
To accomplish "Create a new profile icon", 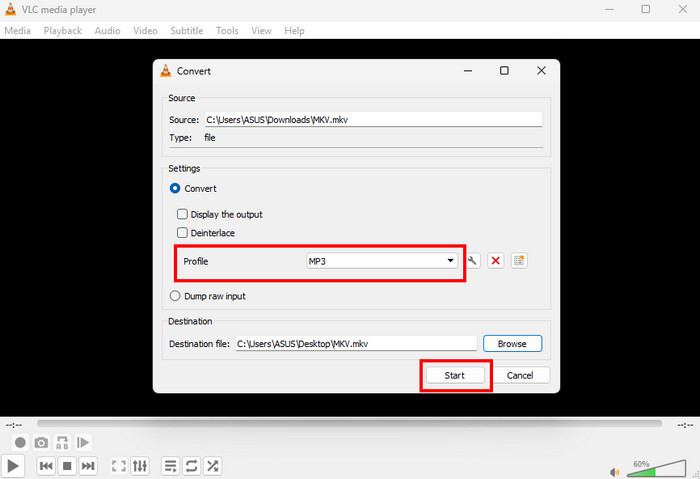I will 519,261.
